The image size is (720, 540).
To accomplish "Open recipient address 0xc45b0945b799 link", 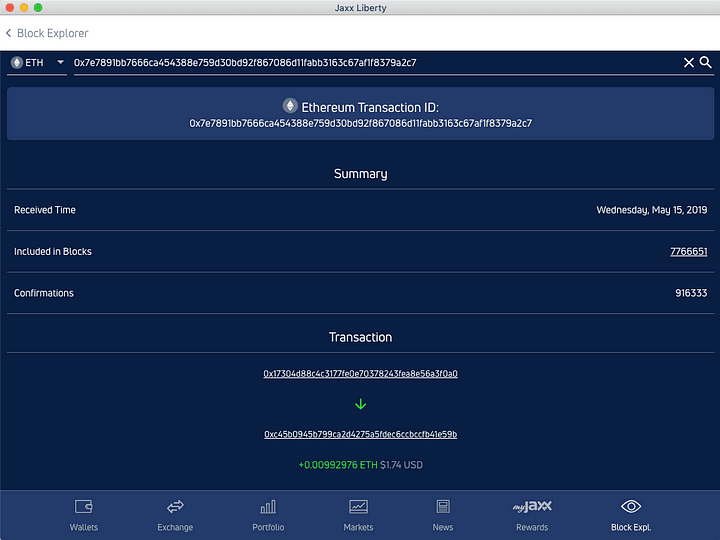I will coord(360,434).
